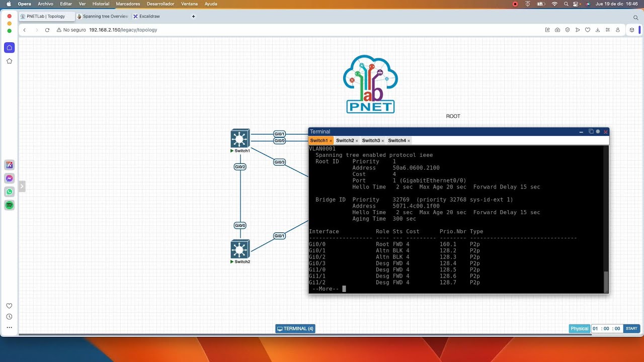Screen dimensions: 644x362
Task: Open Spotify in the Opera sidebar
Action: pos(9,205)
